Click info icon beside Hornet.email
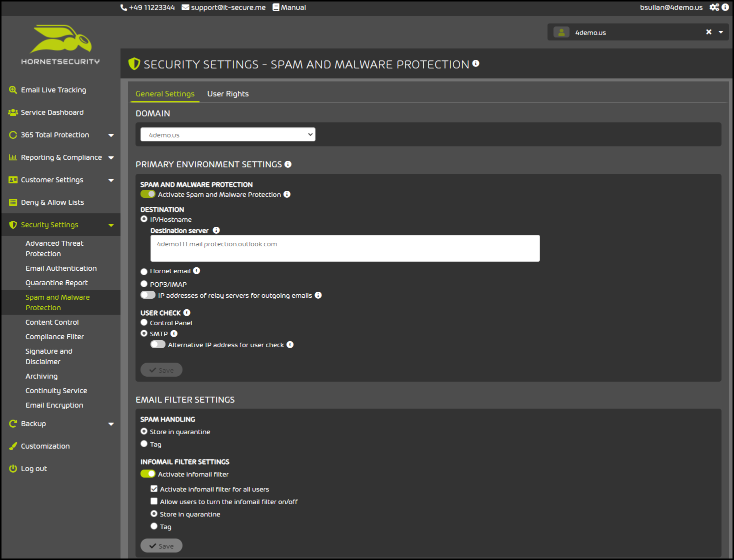This screenshot has width=734, height=560. [196, 271]
